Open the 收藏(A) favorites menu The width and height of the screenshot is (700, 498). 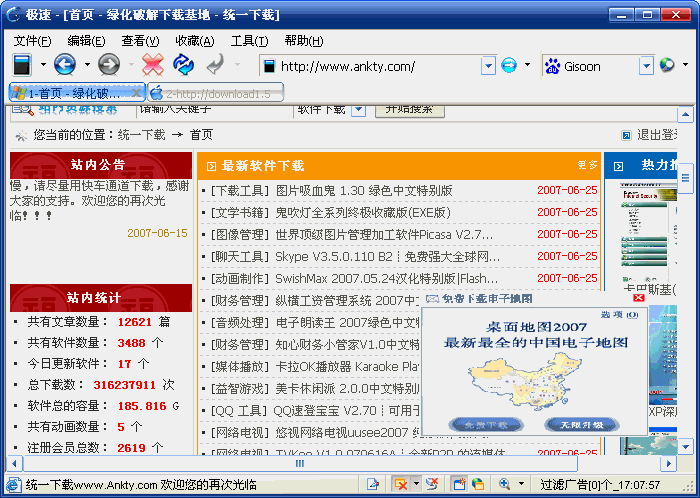194,41
